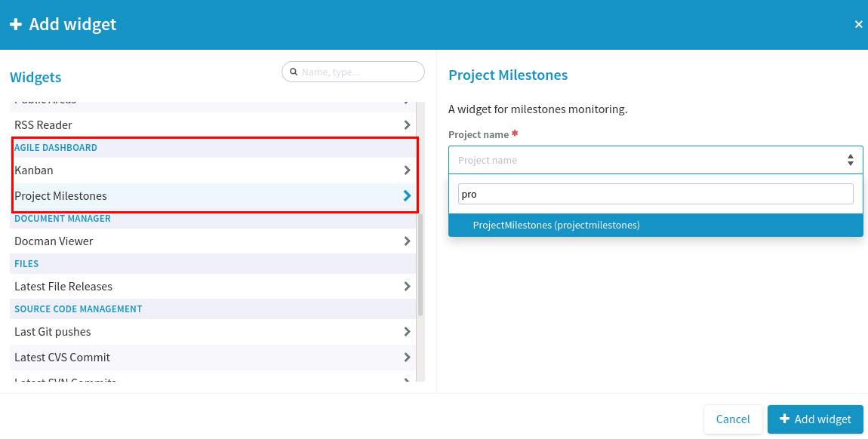Screen dimensions: 868x439
Task: Click the Cancel button
Action: [x=733, y=419]
